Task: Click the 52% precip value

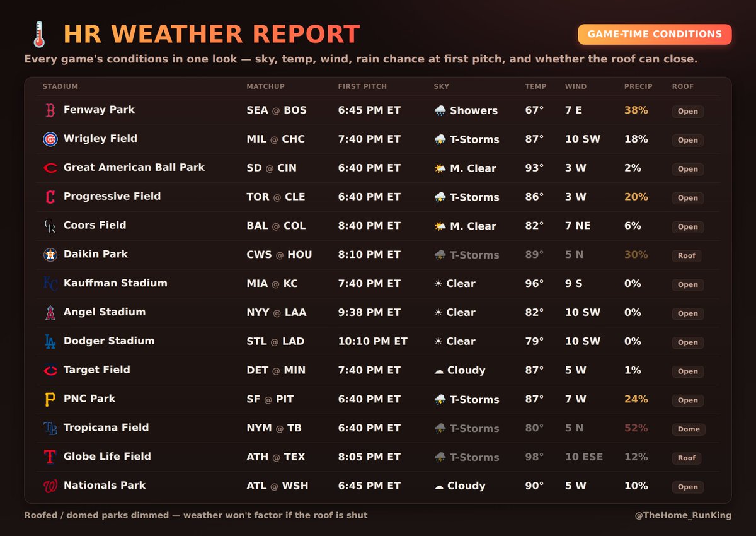Action: (636, 429)
